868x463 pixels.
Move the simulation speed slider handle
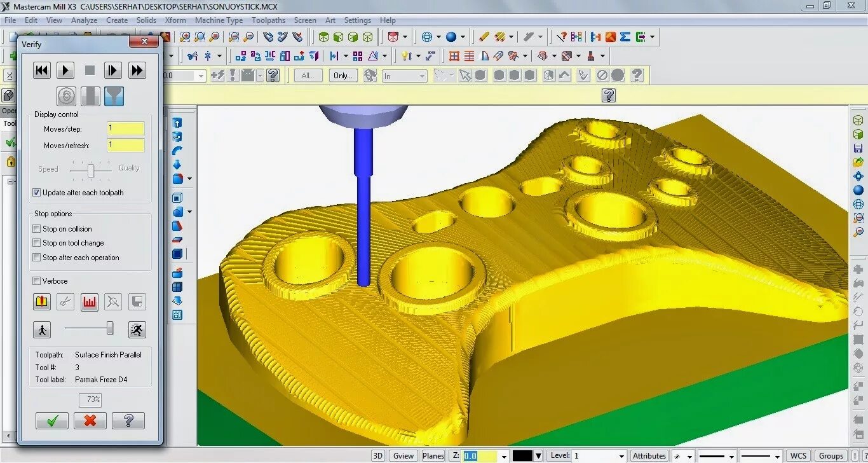pos(110,328)
